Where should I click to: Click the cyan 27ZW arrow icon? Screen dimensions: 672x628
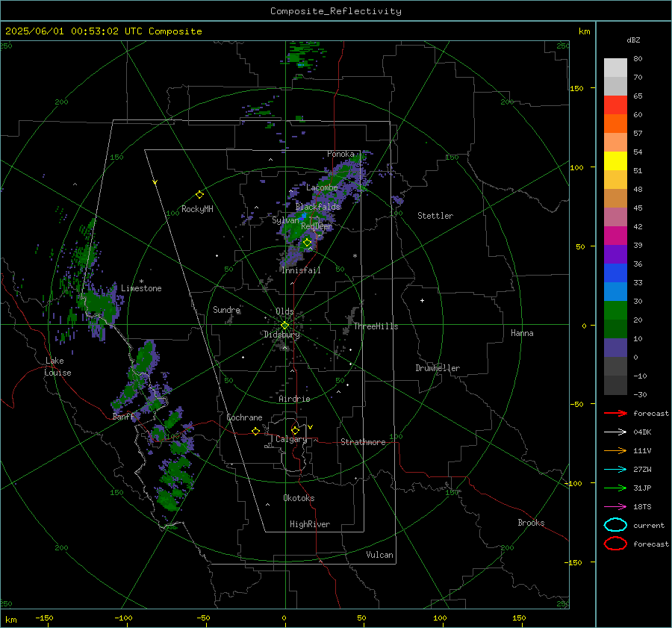tap(615, 470)
